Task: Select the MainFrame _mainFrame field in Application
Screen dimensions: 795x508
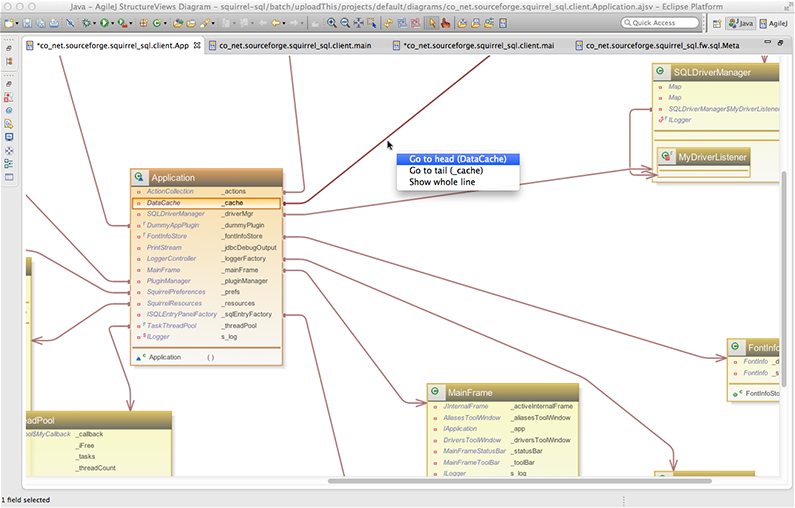Action: [206, 270]
